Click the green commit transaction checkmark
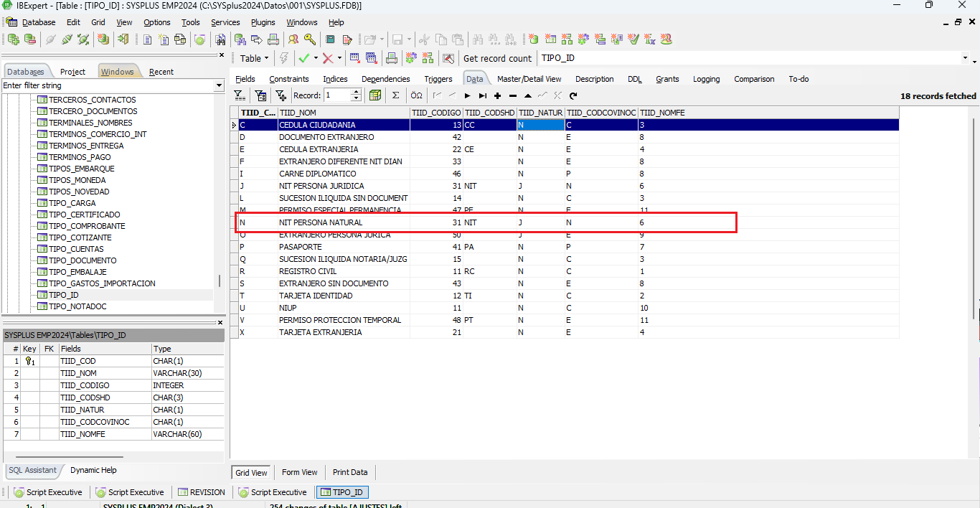This screenshot has width=980, height=508. pos(303,58)
